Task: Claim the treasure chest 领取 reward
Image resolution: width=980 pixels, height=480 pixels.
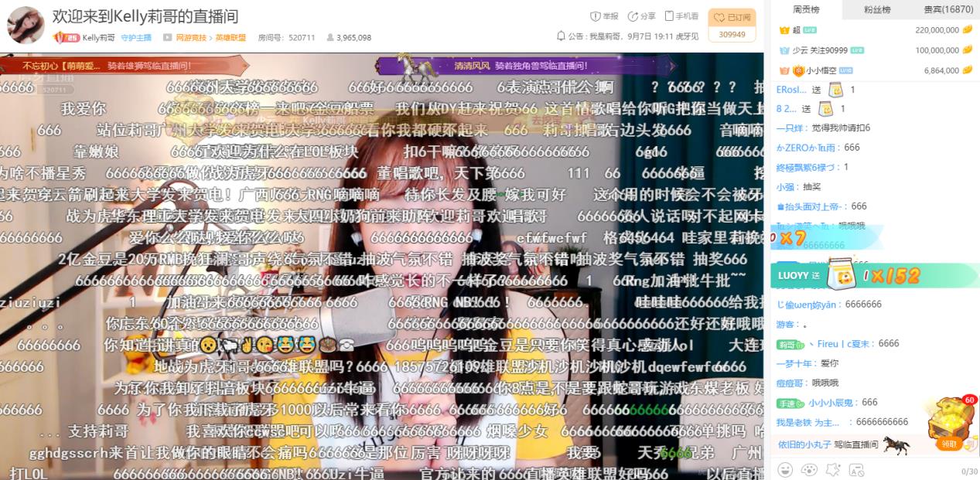Action: pyautogui.click(x=949, y=444)
